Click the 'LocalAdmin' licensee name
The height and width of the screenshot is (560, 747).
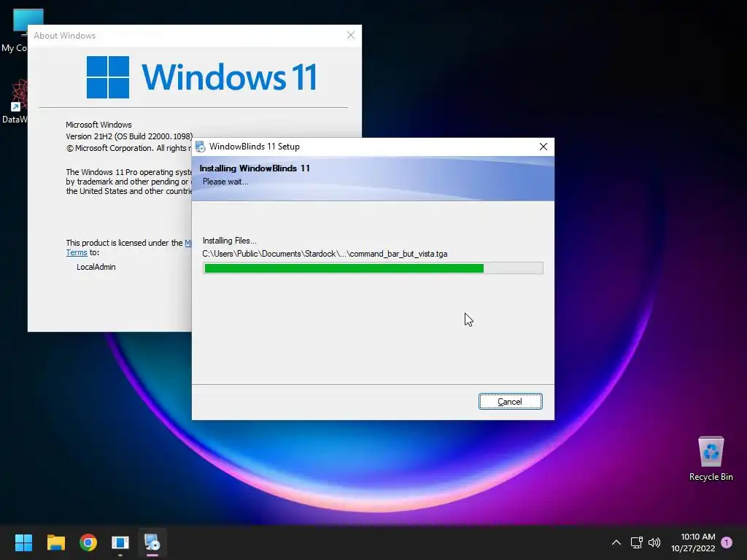pos(96,267)
